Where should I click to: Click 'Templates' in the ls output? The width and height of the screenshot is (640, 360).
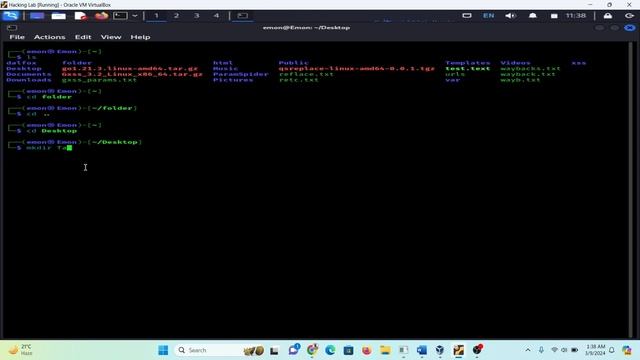(x=468, y=63)
